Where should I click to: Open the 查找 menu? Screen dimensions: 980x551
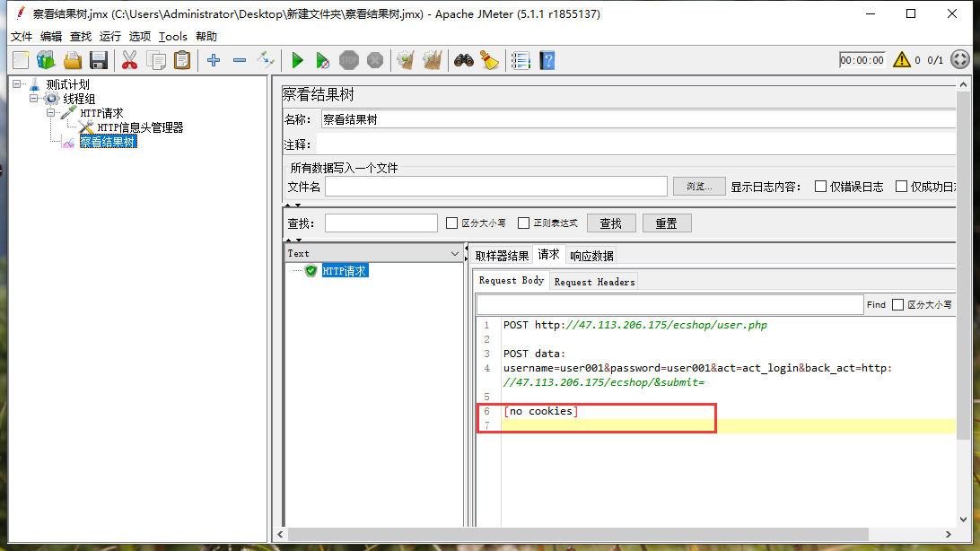coord(81,36)
